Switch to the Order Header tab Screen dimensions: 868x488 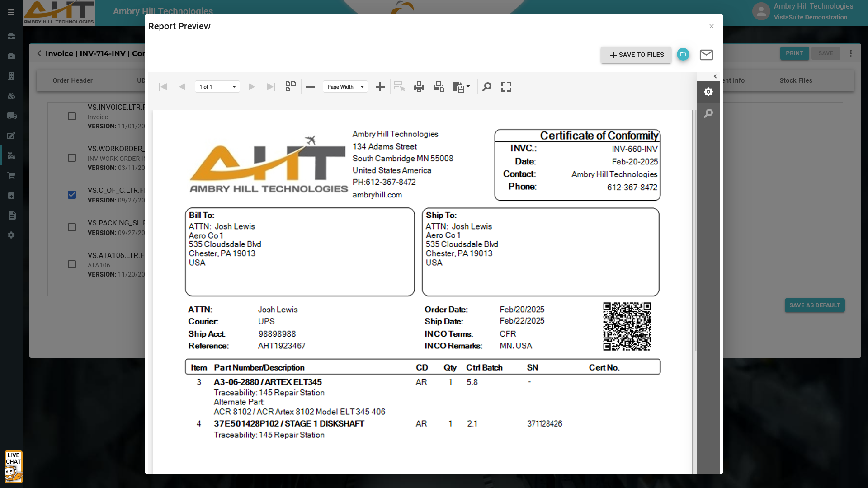(x=72, y=80)
